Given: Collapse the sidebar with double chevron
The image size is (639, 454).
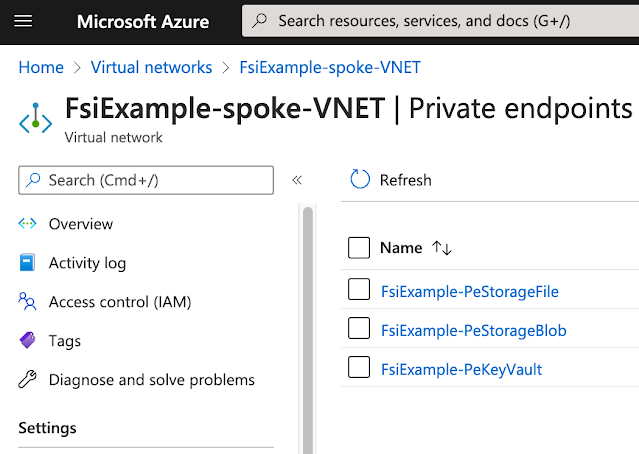Looking at the screenshot, I should coord(297,180).
